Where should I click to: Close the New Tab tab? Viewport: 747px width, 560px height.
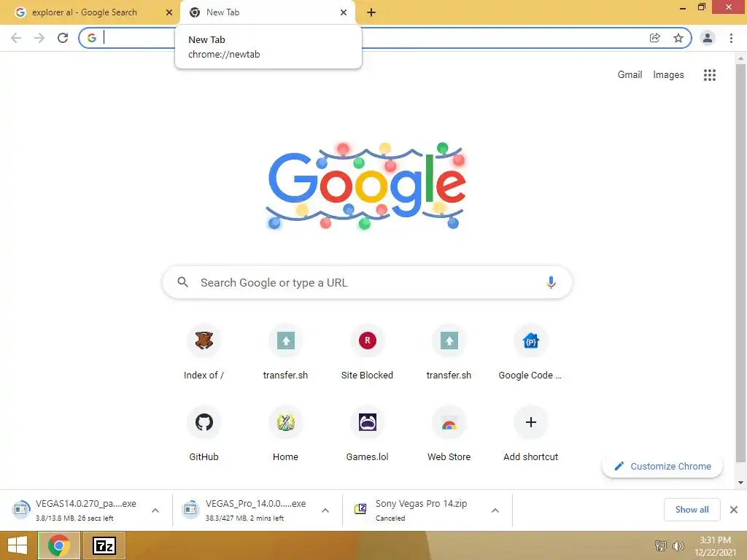(344, 12)
